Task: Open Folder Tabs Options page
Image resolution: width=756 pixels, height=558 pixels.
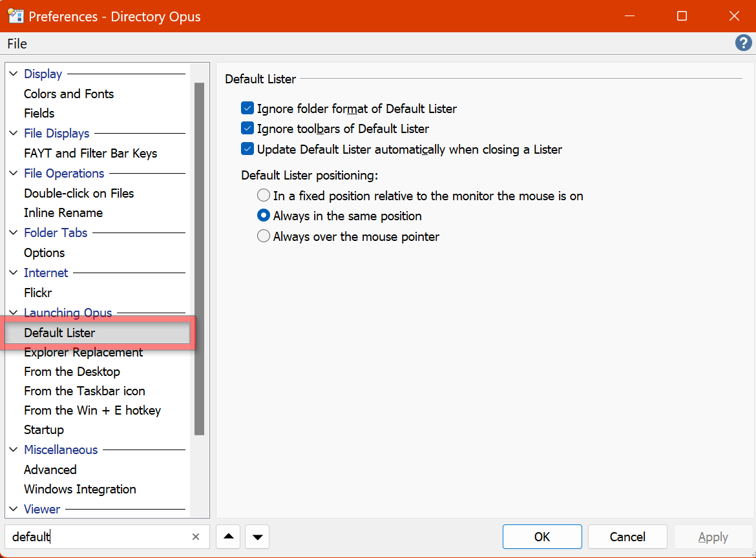Action: 45,253
